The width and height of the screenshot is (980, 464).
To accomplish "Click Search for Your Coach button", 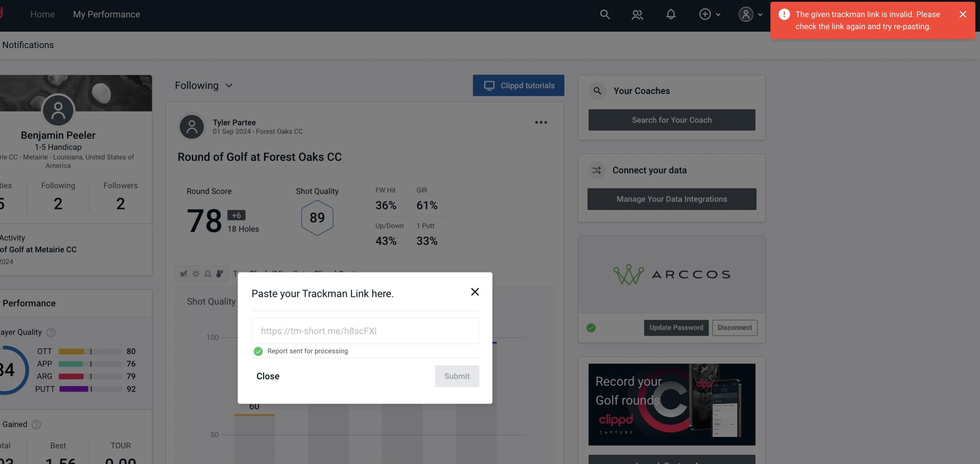I will pyautogui.click(x=672, y=120).
